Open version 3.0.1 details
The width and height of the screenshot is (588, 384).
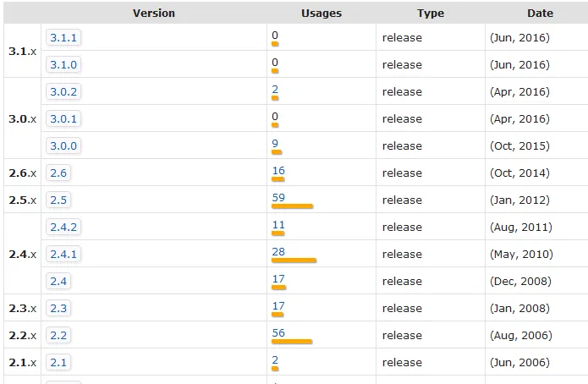point(63,119)
